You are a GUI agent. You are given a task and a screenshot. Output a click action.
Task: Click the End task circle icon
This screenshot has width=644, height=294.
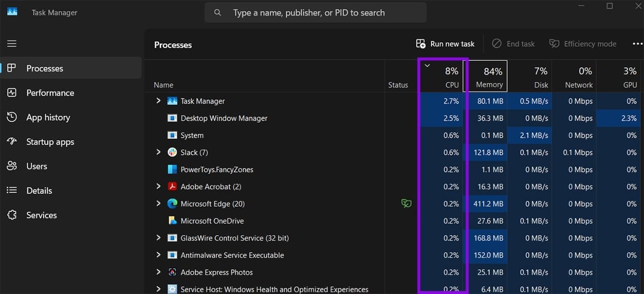pos(497,44)
